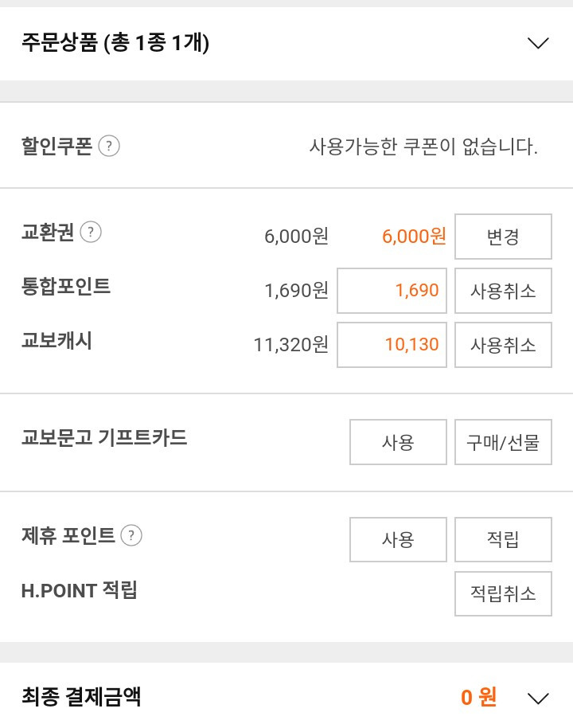
Task: Open the 할인쿠폰 help question-mark icon
Action: pyautogui.click(x=109, y=147)
